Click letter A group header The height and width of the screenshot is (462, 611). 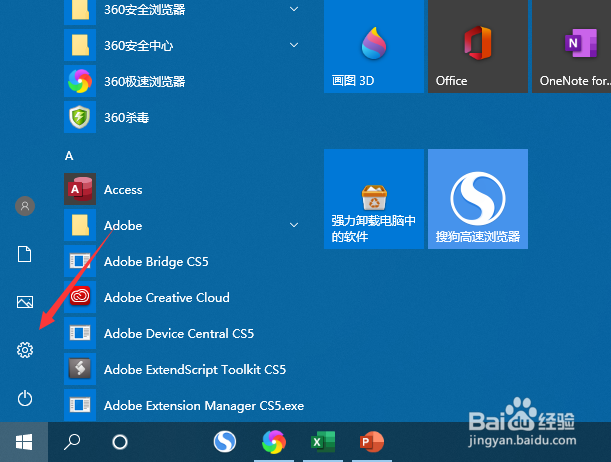69,156
